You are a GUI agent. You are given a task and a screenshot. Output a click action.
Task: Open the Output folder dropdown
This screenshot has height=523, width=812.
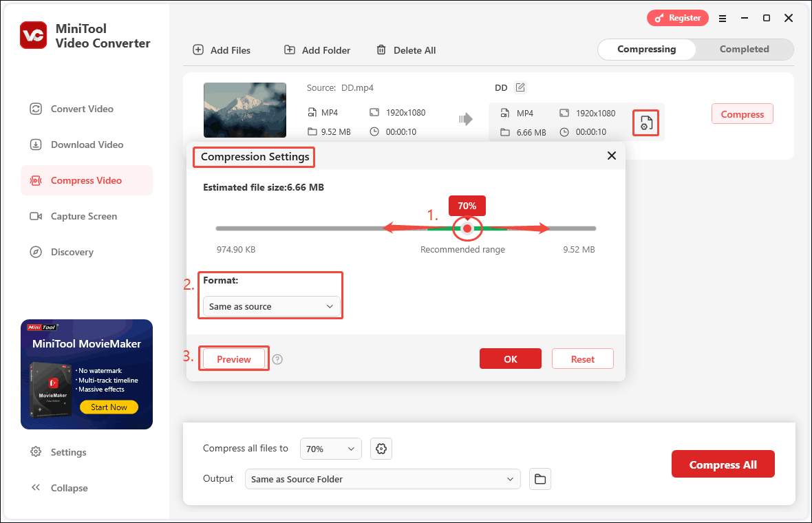pos(383,479)
